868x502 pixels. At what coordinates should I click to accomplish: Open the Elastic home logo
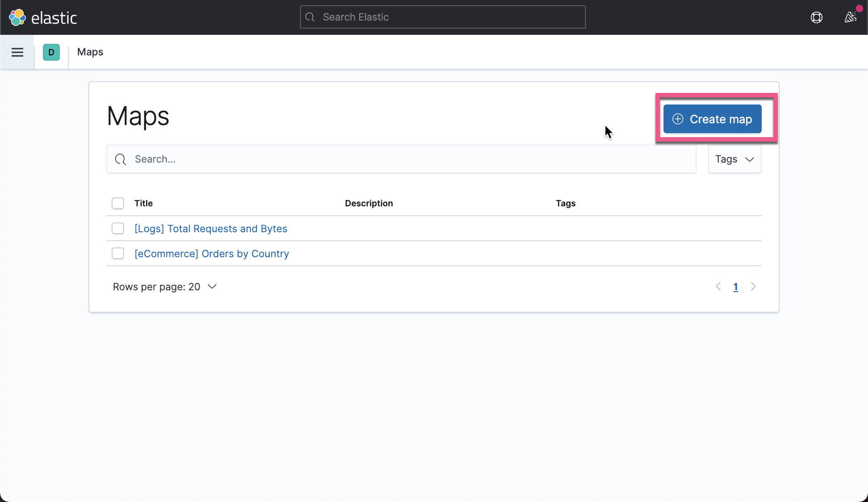pos(43,17)
